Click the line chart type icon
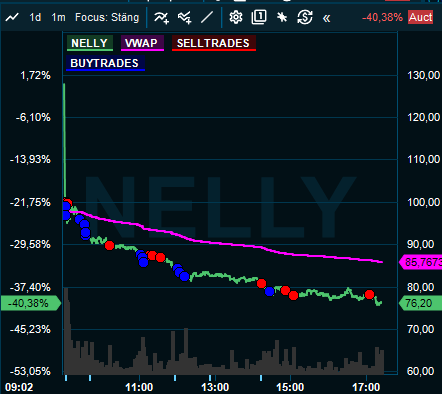 (x=12, y=17)
